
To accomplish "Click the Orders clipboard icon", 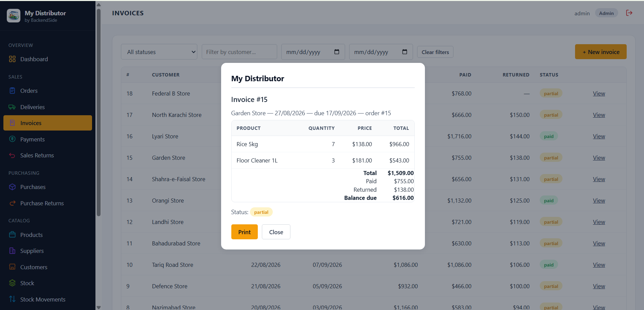I will [x=12, y=91].
